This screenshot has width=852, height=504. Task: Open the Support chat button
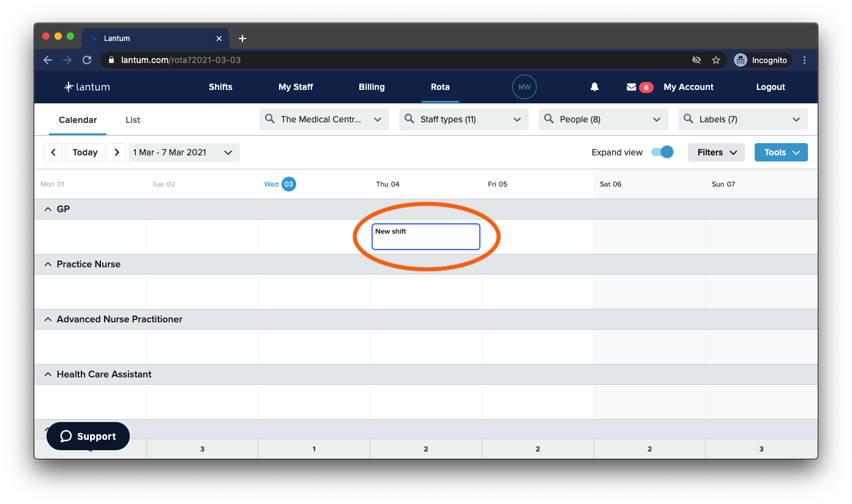[88, 436]
